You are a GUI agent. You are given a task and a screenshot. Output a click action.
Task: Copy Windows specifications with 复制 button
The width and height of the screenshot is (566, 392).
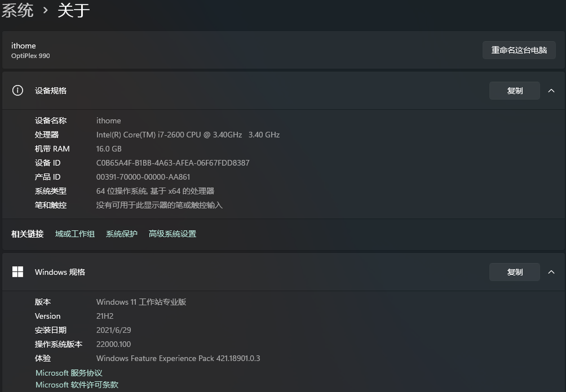[514, 272]
